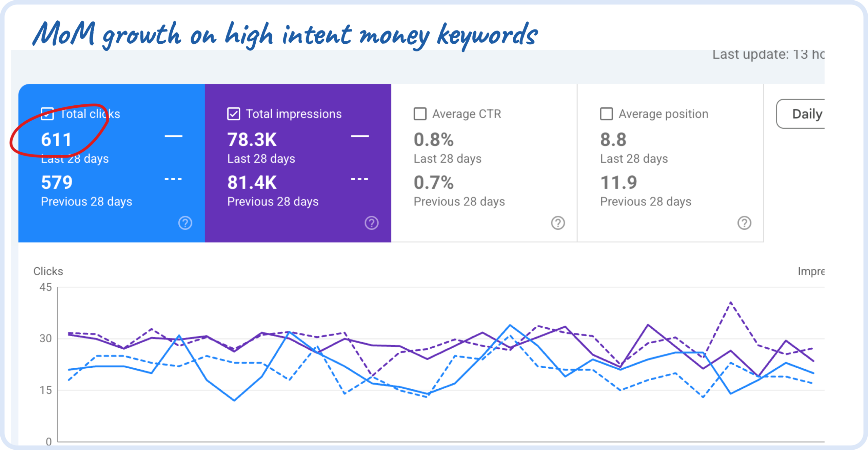Select the Average CTR metric card
868x450 pixels.
[x=484, y=163]
